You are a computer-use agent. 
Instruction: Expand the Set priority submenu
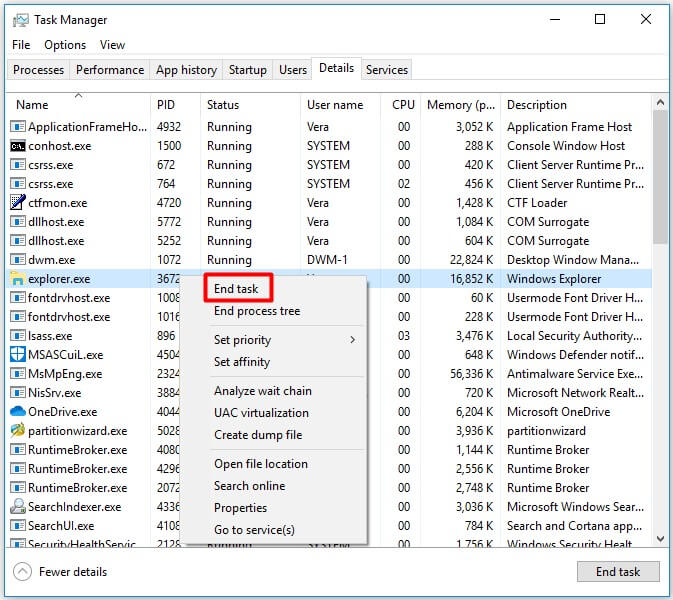[275, 340]
